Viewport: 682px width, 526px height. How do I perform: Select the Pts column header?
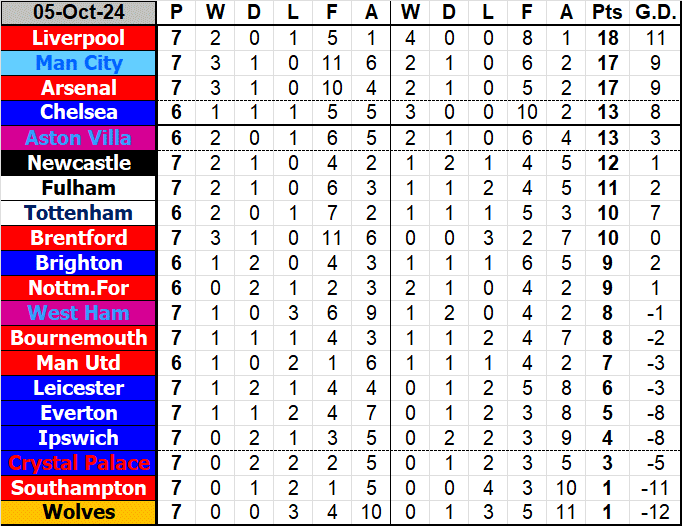[605, 13]
